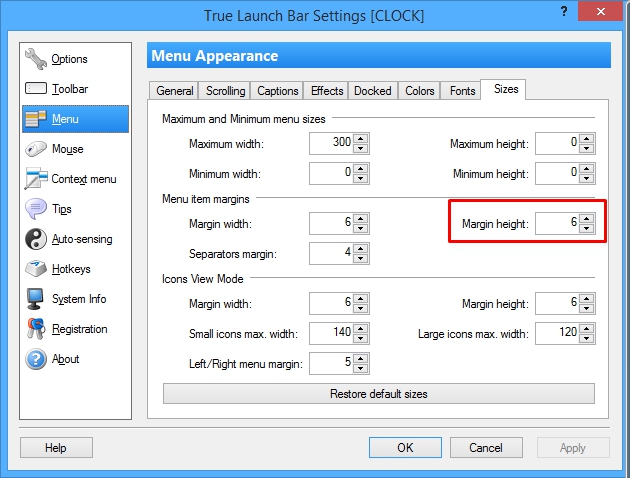Click the title bar help question mark
Image resolution: width=630 pixels, height=478 pixels.
[x=564, y=11]
